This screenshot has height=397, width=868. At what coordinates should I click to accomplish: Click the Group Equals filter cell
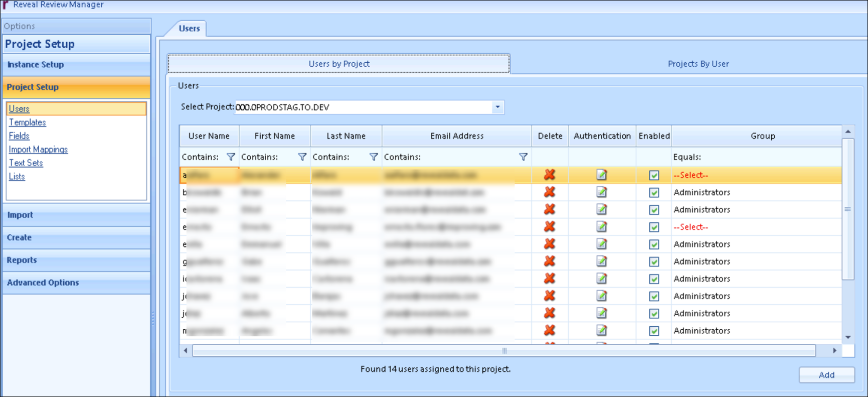point(756,157)
